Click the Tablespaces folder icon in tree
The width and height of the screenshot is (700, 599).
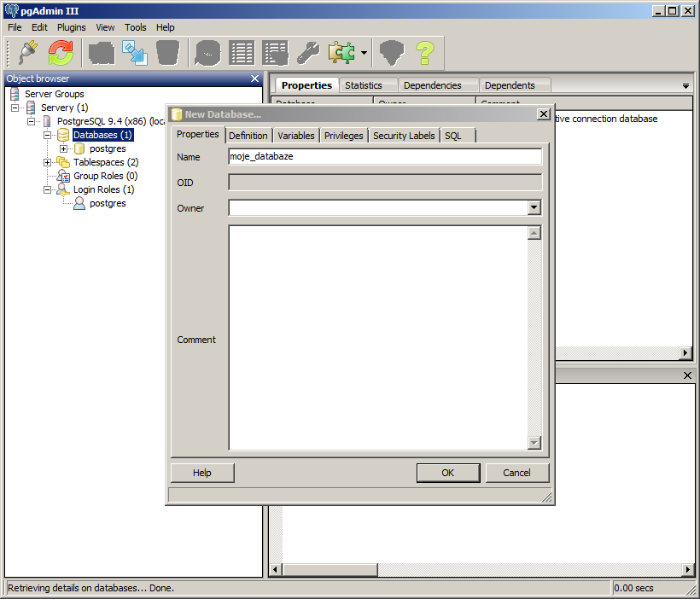[63, 162]
